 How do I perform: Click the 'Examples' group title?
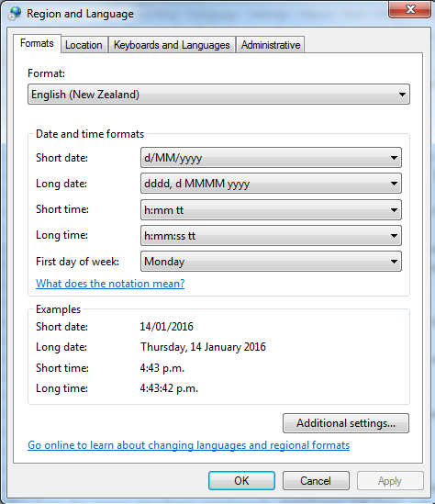[x=58, y=309]
